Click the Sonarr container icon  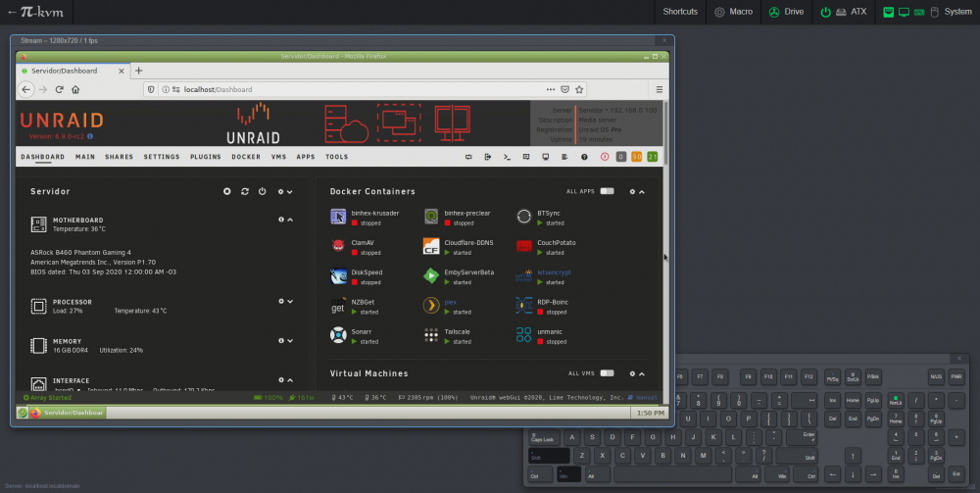click(x=338, y=335)
